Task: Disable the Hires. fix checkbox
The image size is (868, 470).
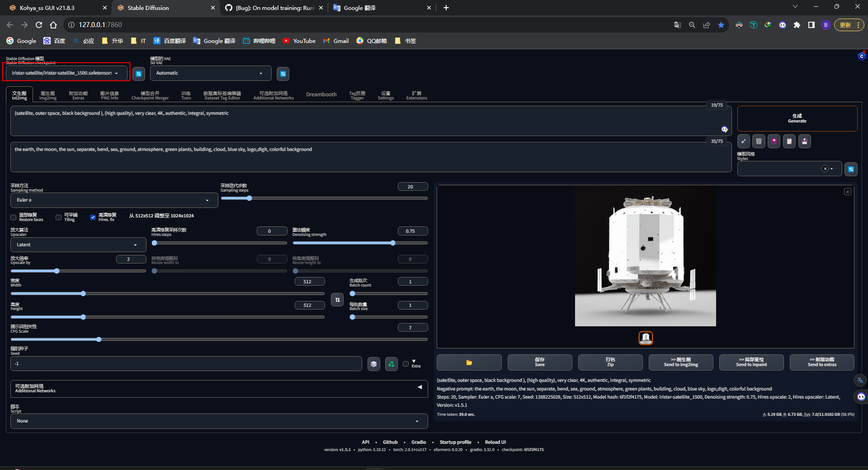Action: coord(93,217)
